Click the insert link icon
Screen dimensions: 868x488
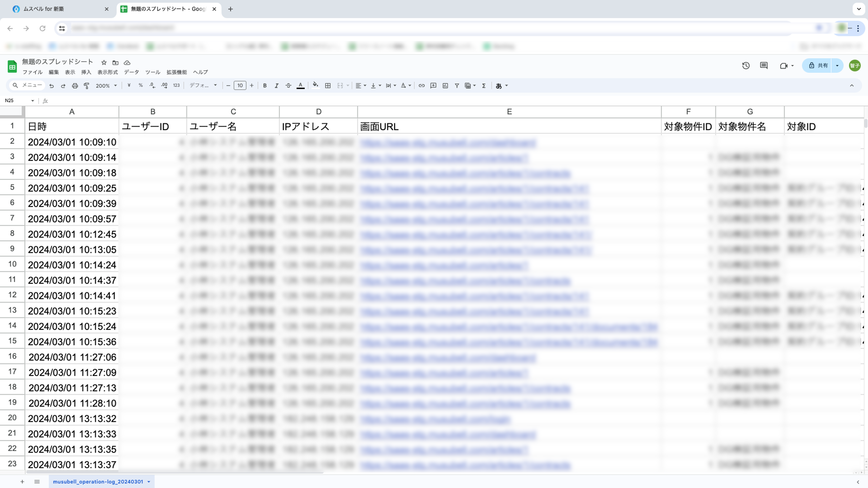tap(421, 86)
